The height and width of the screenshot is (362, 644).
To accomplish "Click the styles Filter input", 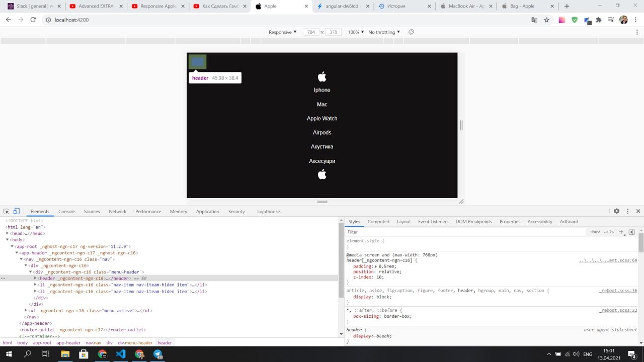I will (465, 232).
